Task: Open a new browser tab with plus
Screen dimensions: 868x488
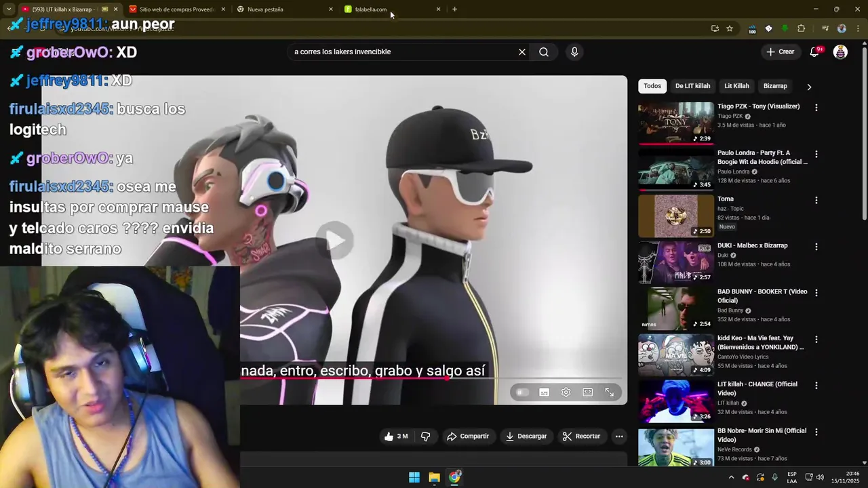Action: [454, 9]
